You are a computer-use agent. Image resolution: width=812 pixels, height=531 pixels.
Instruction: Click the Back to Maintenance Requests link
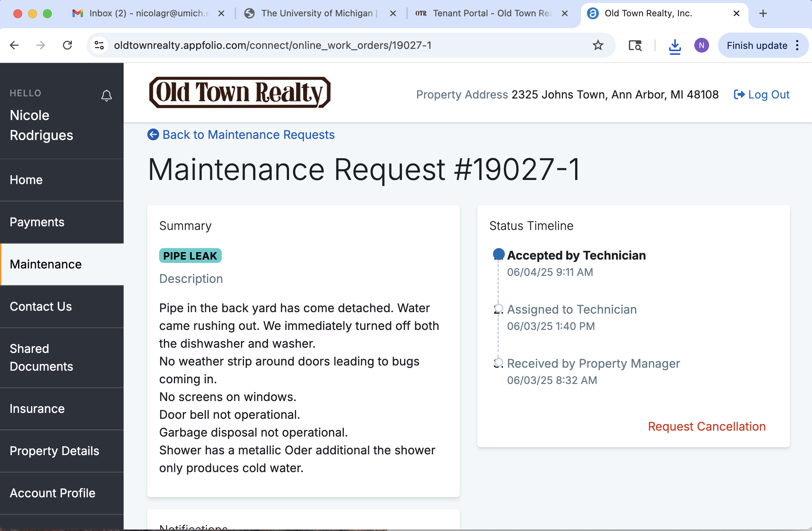click(x=248, y=135)
